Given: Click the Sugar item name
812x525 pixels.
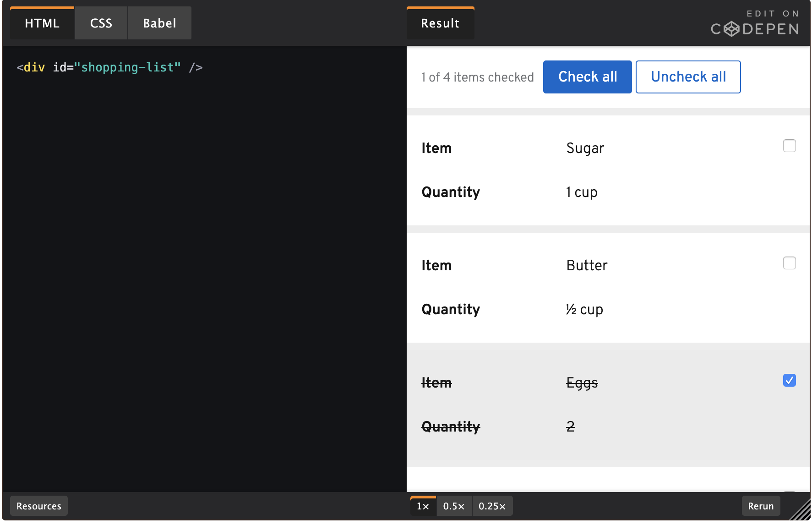Looking at the screenshot, I should point(585,148).
